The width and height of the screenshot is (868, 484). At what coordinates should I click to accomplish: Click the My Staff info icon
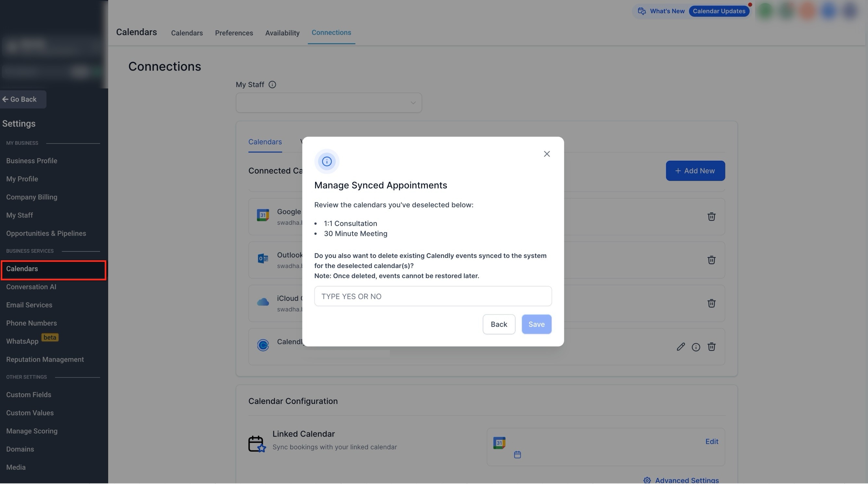272,85
